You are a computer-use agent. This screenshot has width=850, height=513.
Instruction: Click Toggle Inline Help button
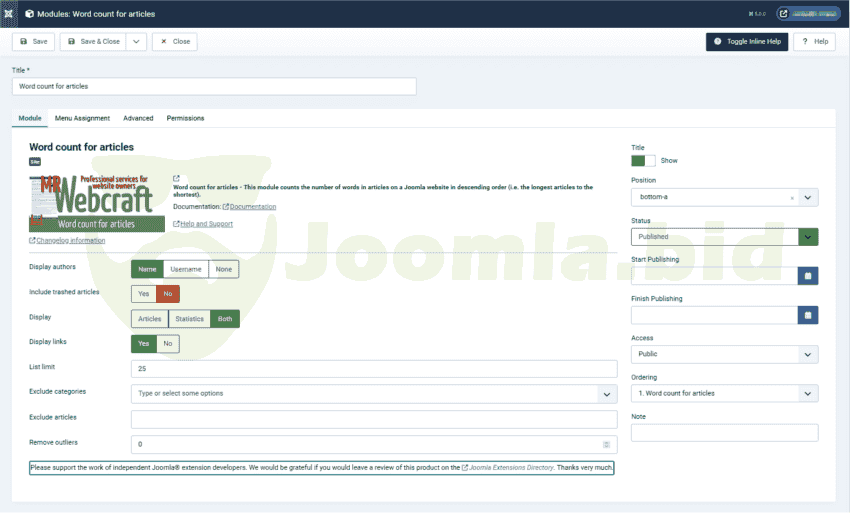click(x=746, y=42)
